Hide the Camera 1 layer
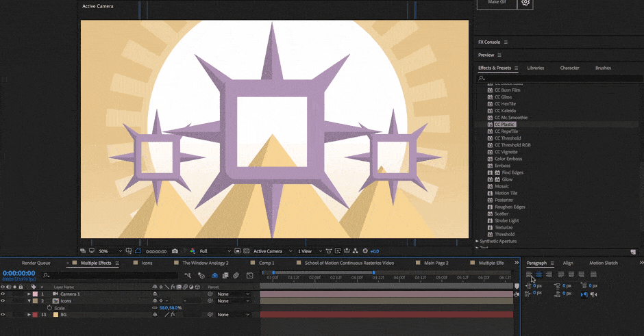 click(3, 294)
